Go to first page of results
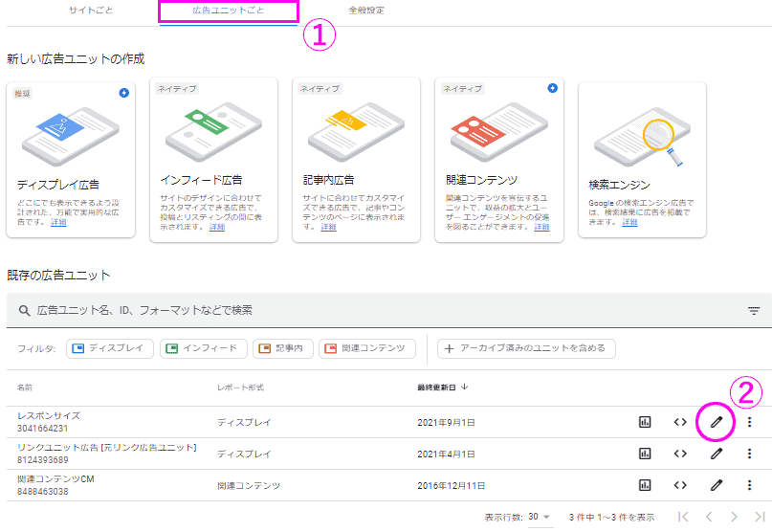This screenshot has width=772, height=532. (683, 517)
